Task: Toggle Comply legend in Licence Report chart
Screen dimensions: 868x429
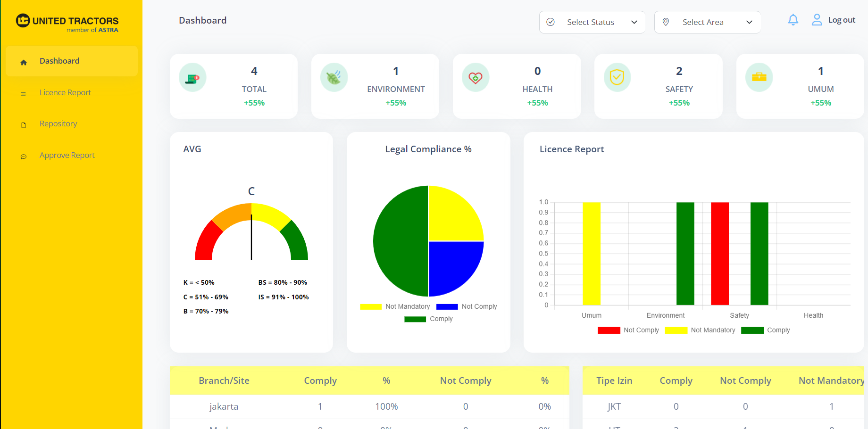Action: (x=766, y=330)
